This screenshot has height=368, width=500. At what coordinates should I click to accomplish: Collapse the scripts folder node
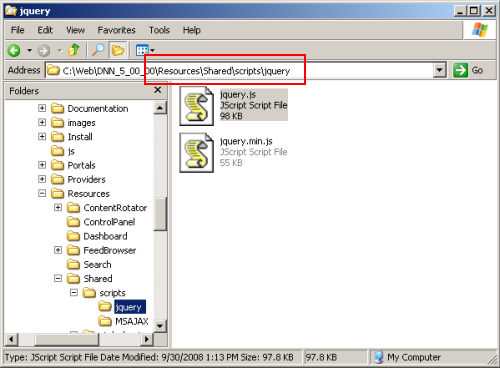(74, 292)
